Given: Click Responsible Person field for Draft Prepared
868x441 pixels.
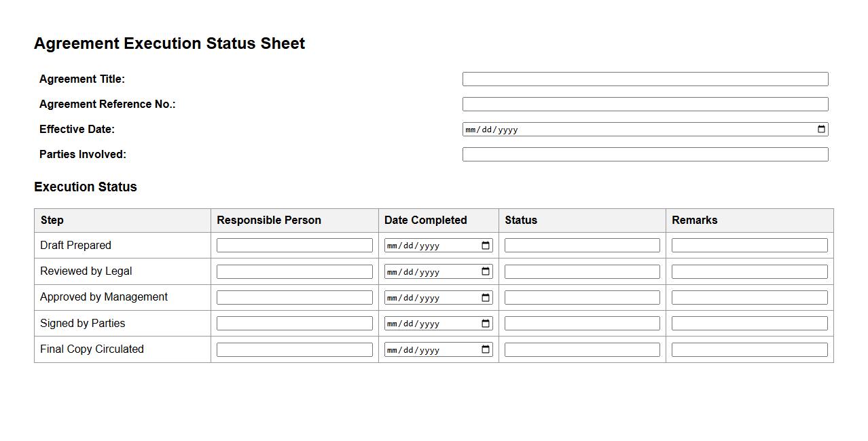Looking at the screenshot, I should click(294, 246).
